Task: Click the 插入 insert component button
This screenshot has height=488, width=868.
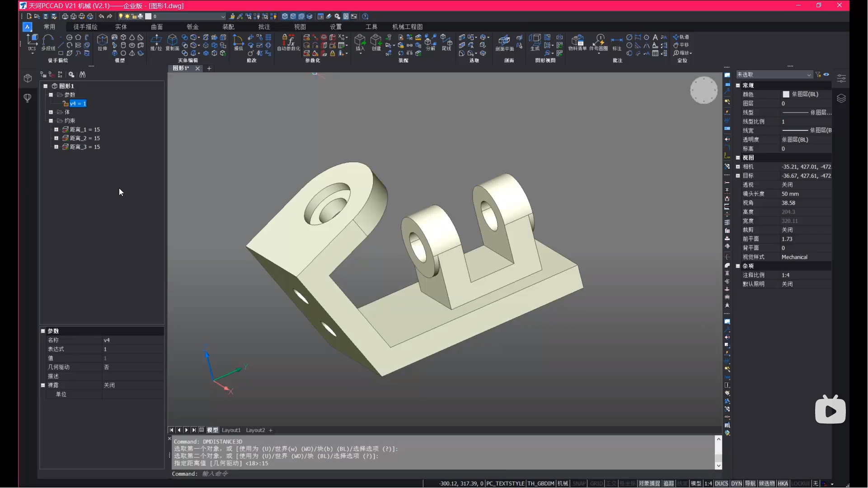Action: pyautogui.click(x=360, y=42)
